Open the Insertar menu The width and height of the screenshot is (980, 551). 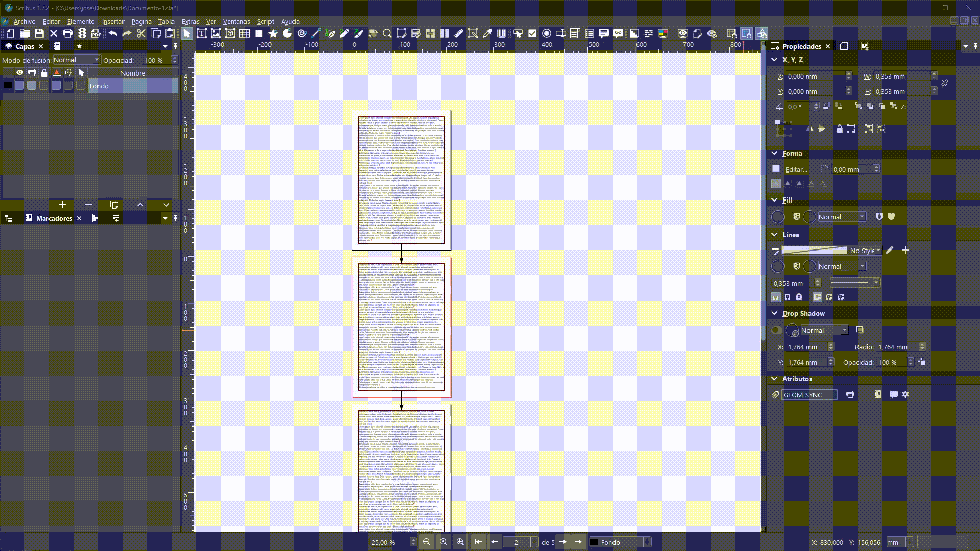tap(113, 21)
